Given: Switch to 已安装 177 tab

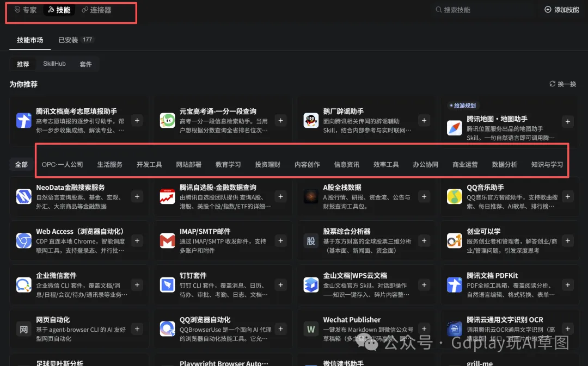Looking at the screenshot, I should point(75,40).
